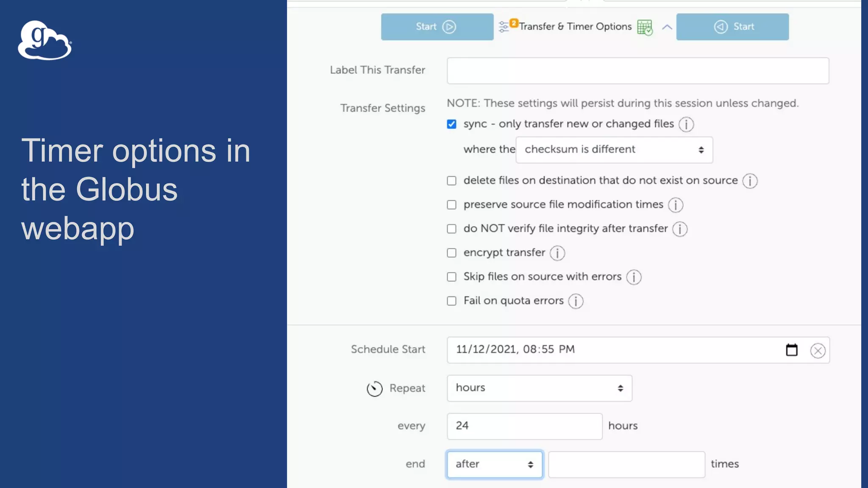This screenshot has height=488, width=868.
Task: Open the end 'after' dropdown
Action: [x=495, y=465]
